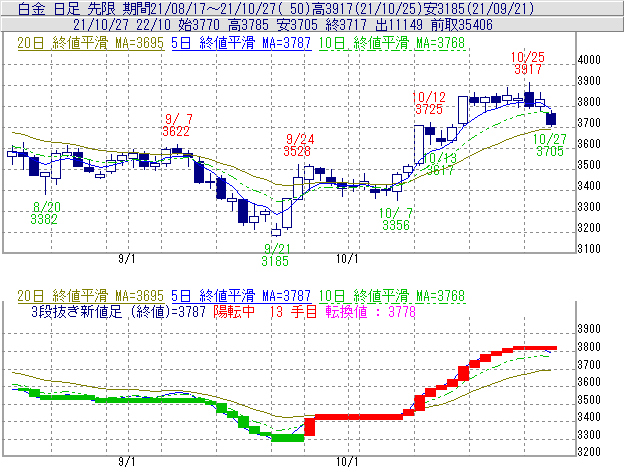Click the date 21/10/27 in the second header row
Viewport: 624px width, 475px height.
(x=101, y=25)
